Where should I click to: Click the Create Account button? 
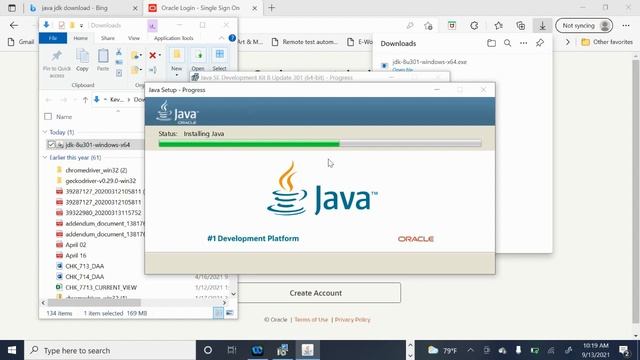[x=316, y=293]
